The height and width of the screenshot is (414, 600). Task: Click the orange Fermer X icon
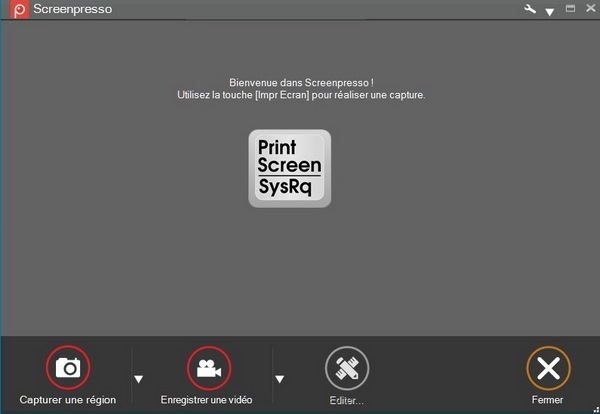point(548,368)
